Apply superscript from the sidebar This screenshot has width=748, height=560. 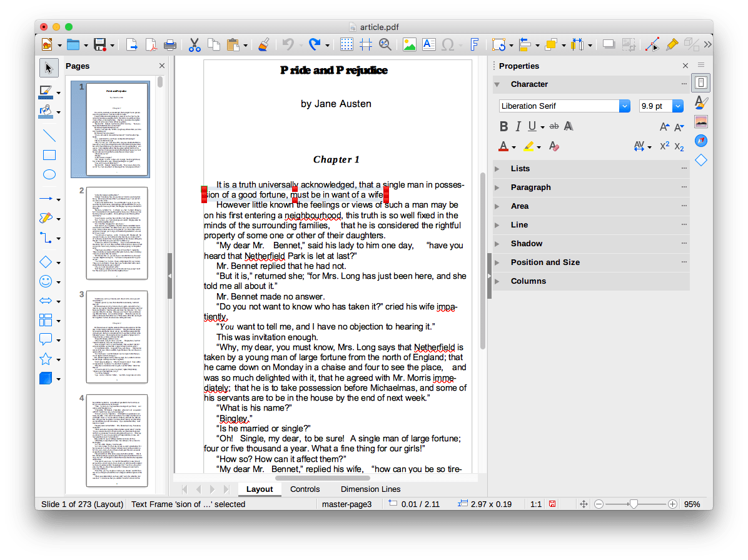(x=664, y=146)
